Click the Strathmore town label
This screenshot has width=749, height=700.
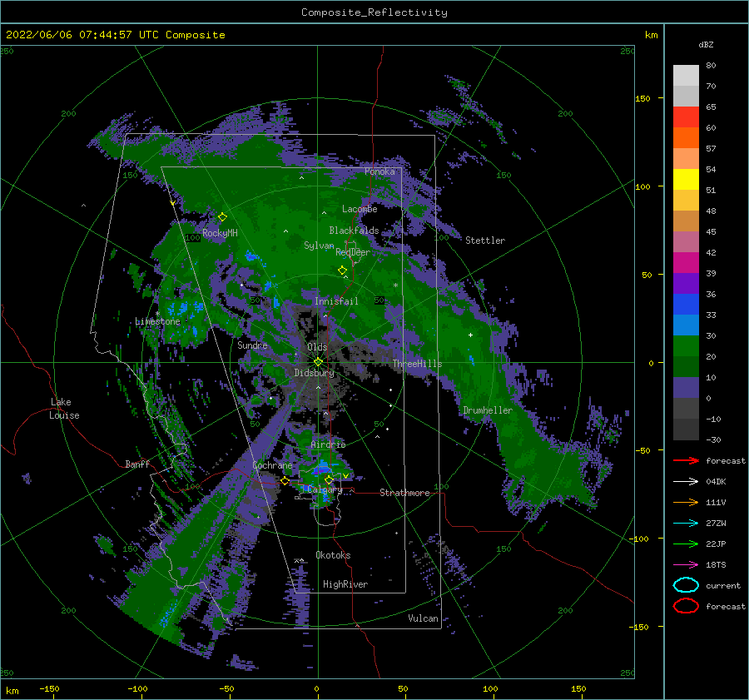coord(404,493)
